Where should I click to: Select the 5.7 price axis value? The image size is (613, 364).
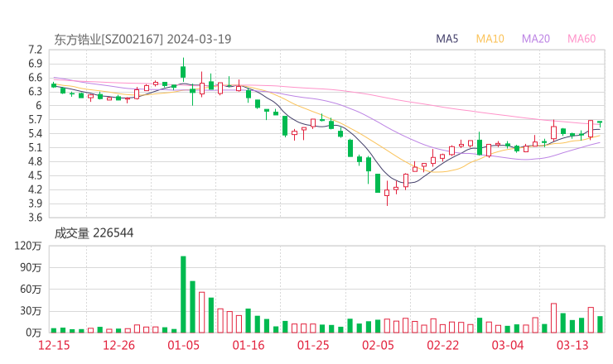[x=35, y=119]
